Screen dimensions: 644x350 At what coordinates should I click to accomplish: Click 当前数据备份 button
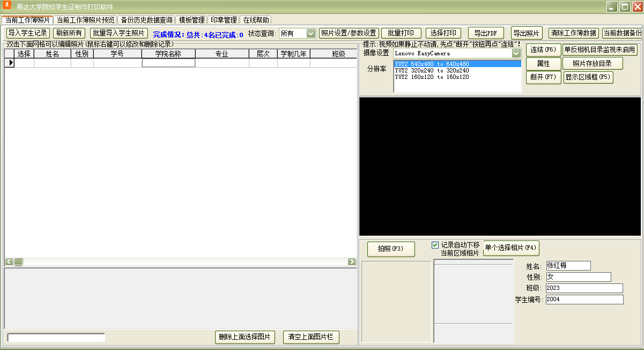[x=622, y=33]
